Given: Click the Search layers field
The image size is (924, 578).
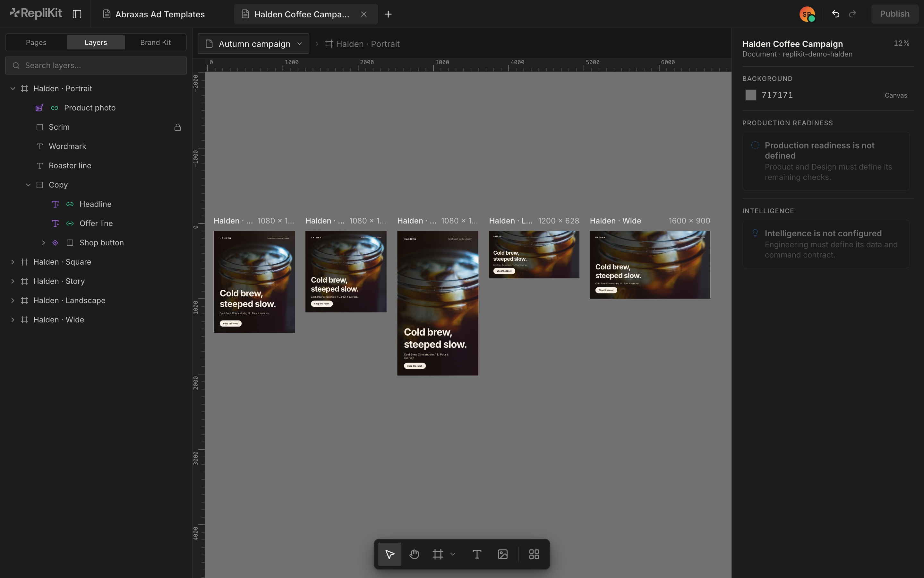Looking at the screenshot, I should tap(96, 66).
